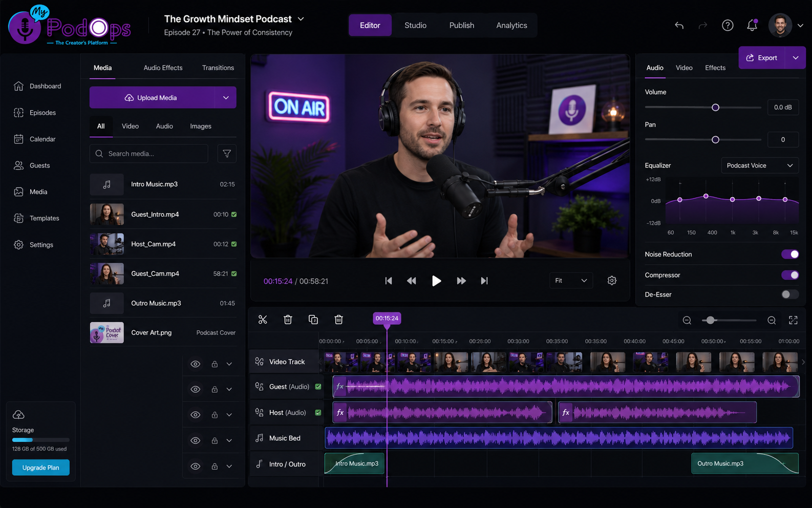Expand the Host (Audio) row chevron
The width and height of the screenshot is (812, 508).
pos(229,415)
